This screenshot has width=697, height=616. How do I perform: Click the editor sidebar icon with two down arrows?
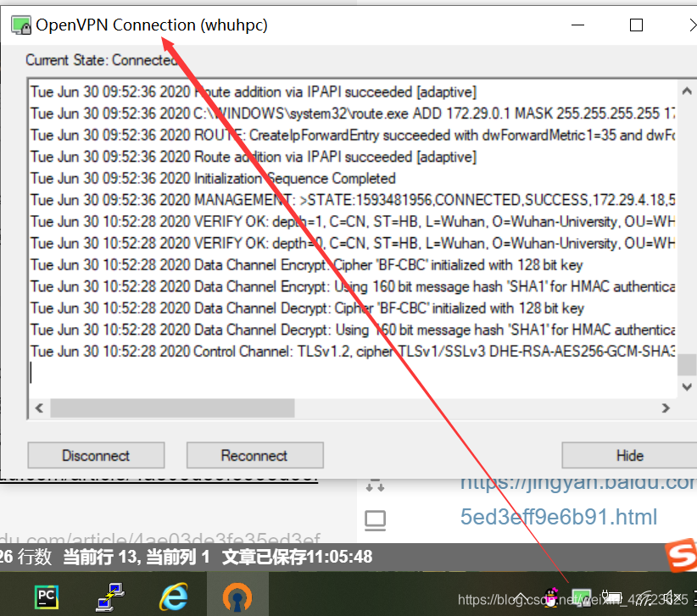click(x=375, y=486)
